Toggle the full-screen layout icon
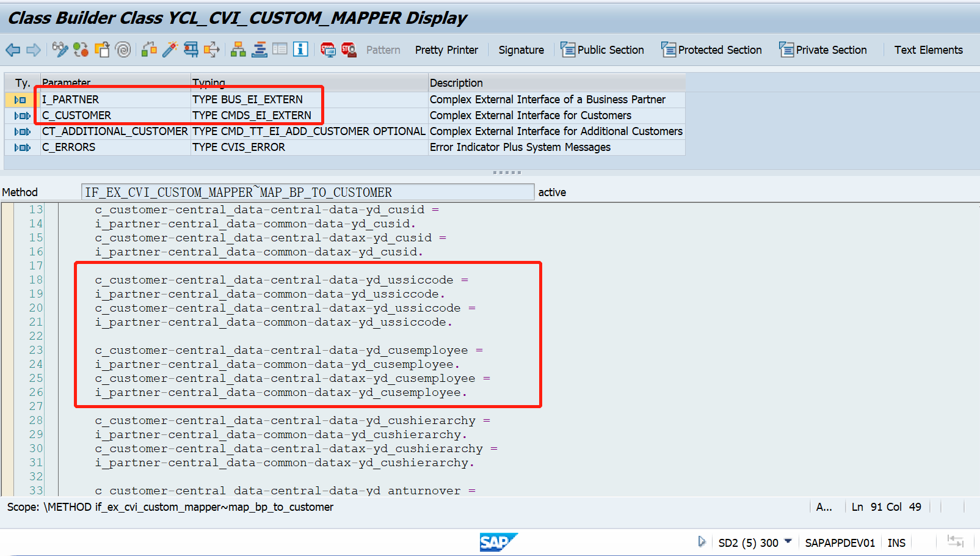 (x=280, y=49)
